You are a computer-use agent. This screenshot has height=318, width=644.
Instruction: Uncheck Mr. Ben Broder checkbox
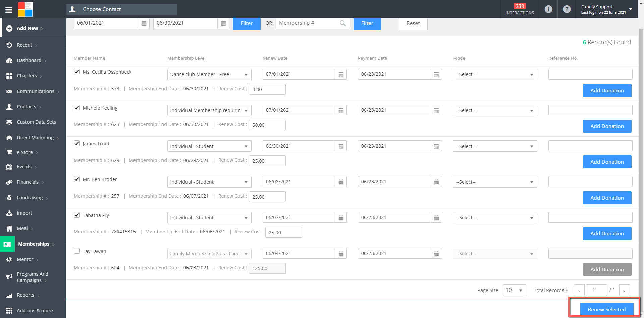[77, 179]
